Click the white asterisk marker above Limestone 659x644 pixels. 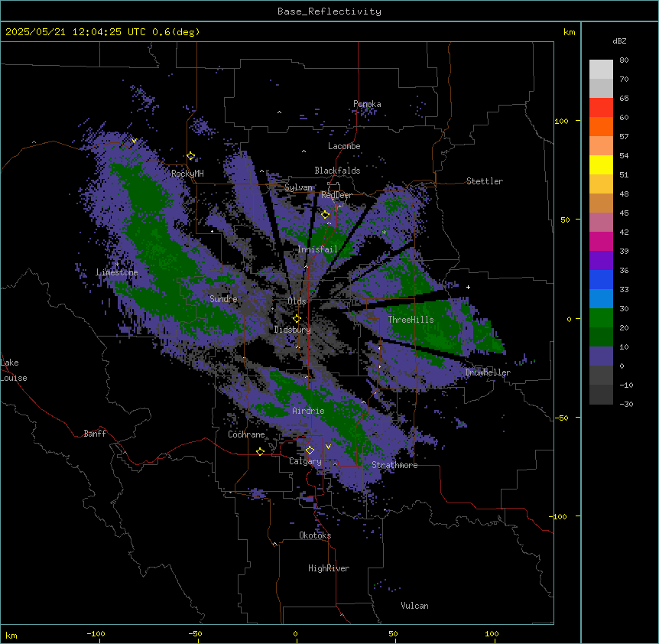118,265
